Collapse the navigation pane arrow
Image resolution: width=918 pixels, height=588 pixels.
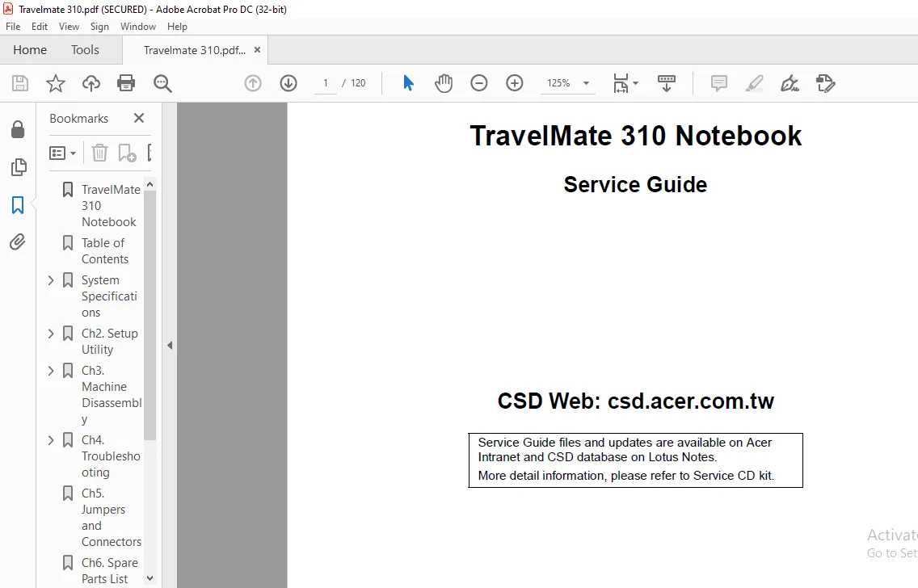coord(170,345)
